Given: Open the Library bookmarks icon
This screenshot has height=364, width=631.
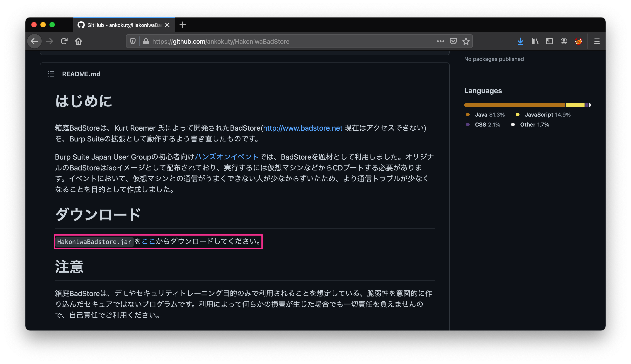Looking at the screenshot, I should pos(535,41).
